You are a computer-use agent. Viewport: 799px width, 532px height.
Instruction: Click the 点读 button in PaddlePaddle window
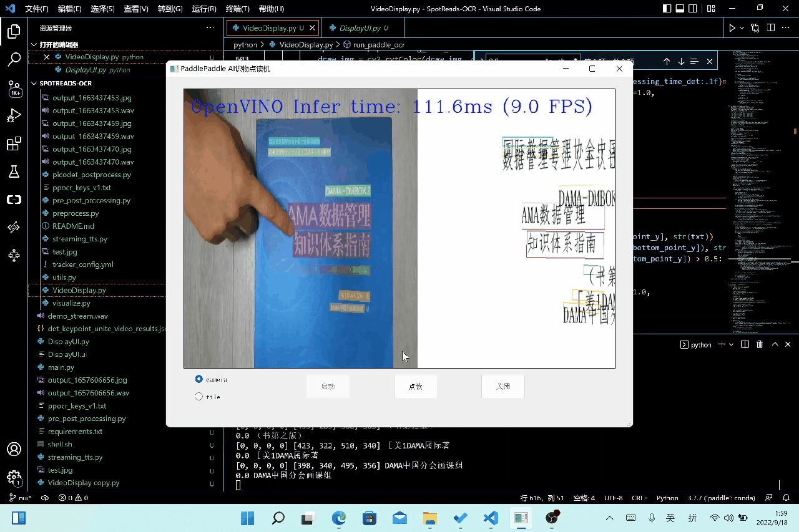pyautogui.click(x=415, y=387)
